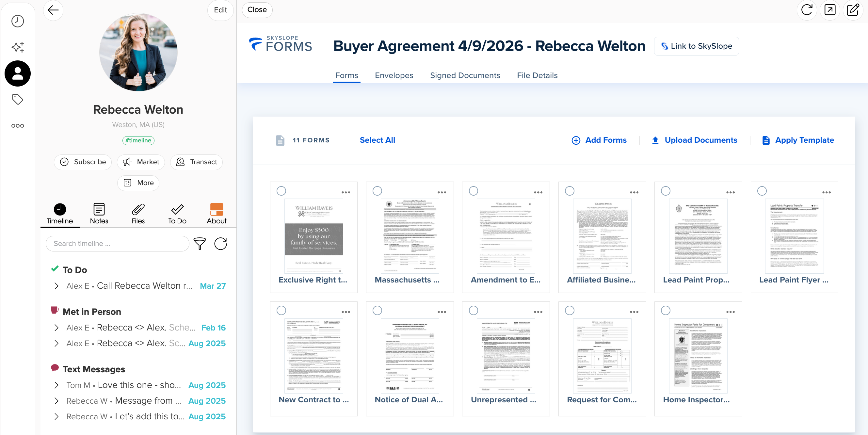Expand the Call Rebecca Welton to-do entry
Image resolution: width=868 pixels, height=435 pixels.
coord(56,286)
